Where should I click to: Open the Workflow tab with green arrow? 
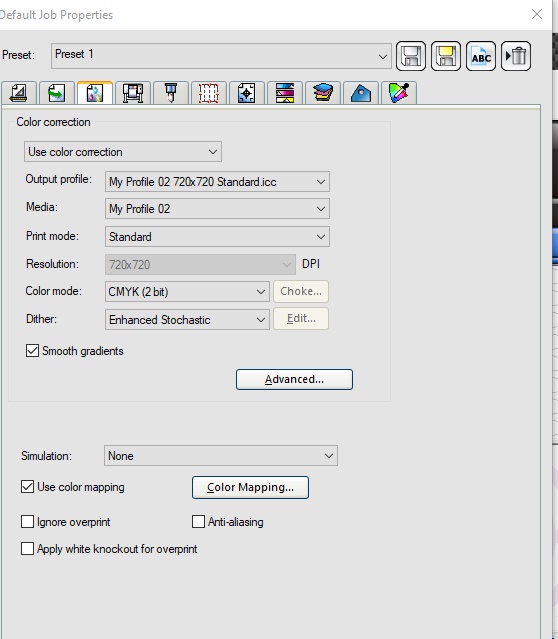click(57, 93)
